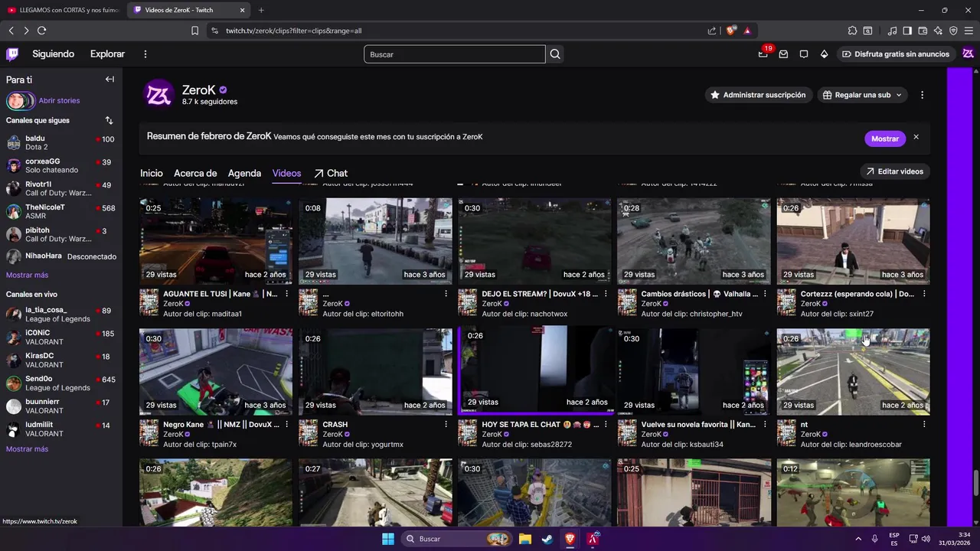Click Disfruta gratis sin anuncios button

(895, 54)
